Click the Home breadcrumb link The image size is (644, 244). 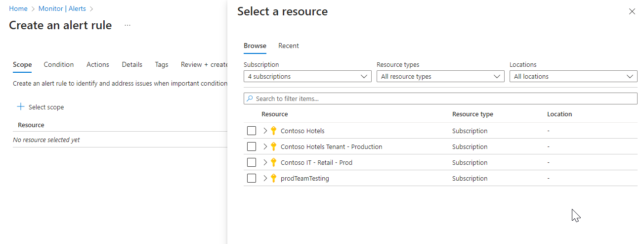tap(18, 8)
